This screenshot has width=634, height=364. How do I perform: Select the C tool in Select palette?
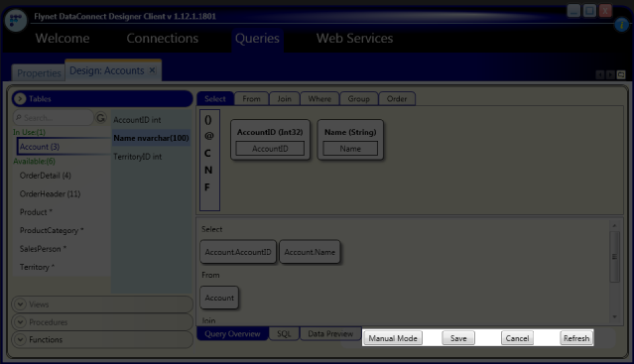[x=207, y=153]
